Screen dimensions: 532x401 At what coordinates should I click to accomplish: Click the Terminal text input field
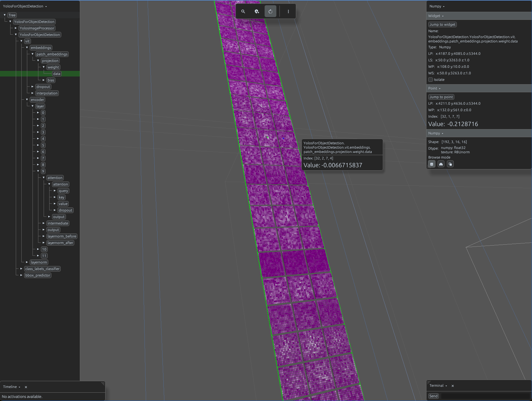(x=485, y=396)
